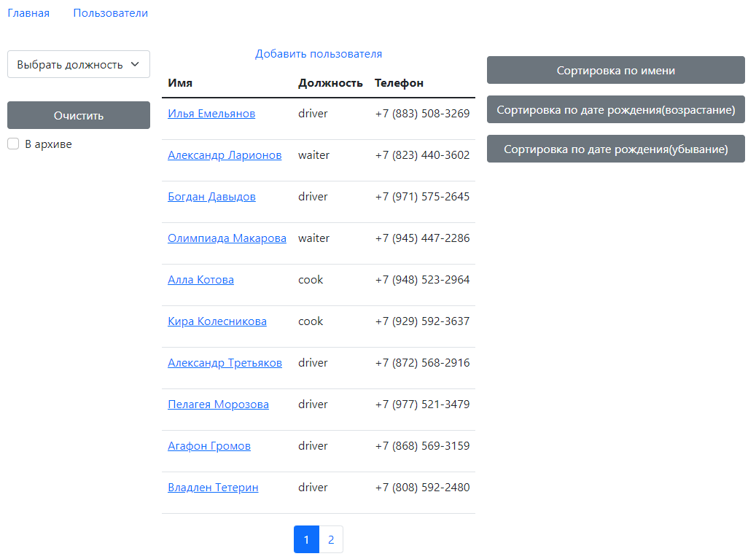The image size is (756, 559).
Task: Toggle the В архиве checkbox
Action: tap(14, 144)
